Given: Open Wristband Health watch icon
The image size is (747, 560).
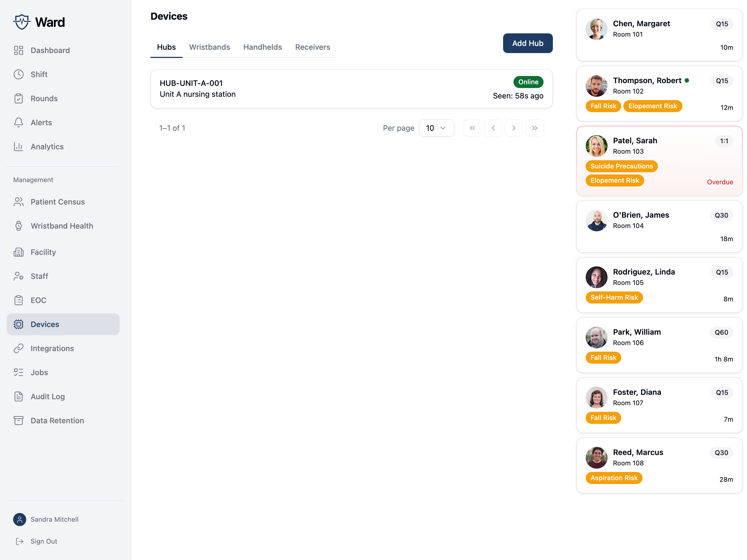Looking at the screenshot, I should pyautogui.click(x=19, y=226).
